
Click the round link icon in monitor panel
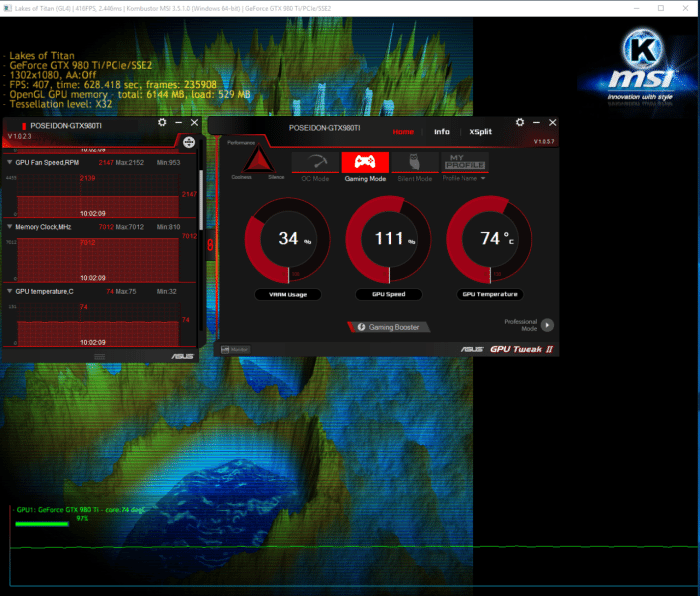click(x=189, y=142)
